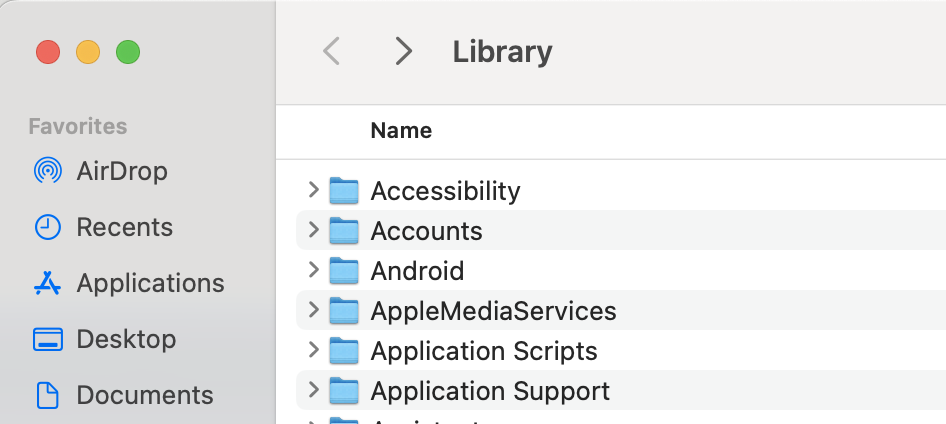Expand the Application Support folder
Screen dimensions: 946x424
[313, 390]
